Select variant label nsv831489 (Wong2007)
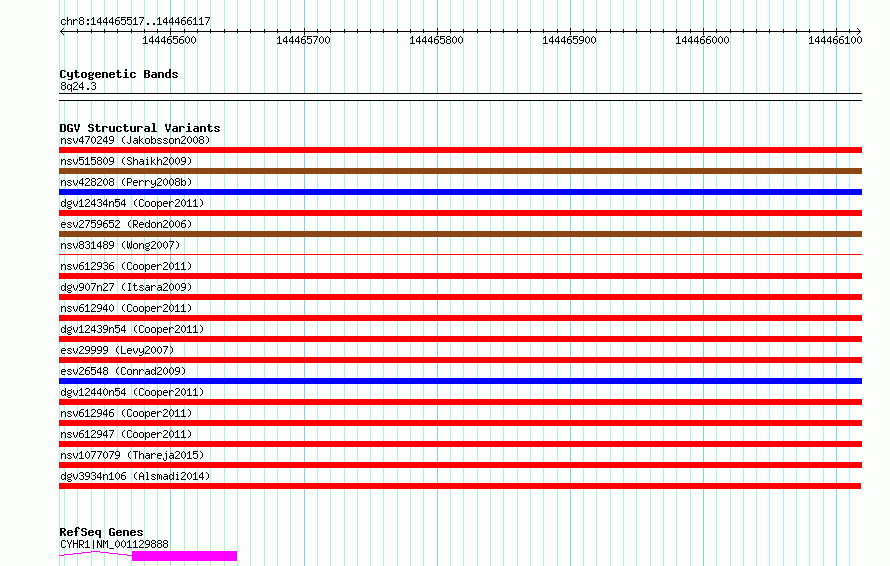This screenshot has width=890, height=566. (120, 245)
